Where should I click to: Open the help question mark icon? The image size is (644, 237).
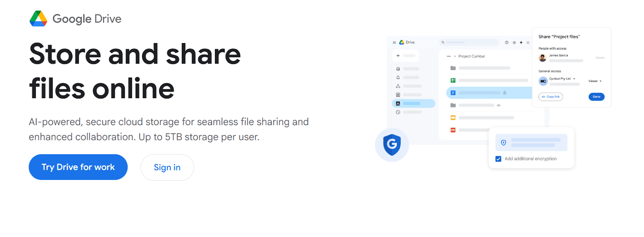pos(507,42)
